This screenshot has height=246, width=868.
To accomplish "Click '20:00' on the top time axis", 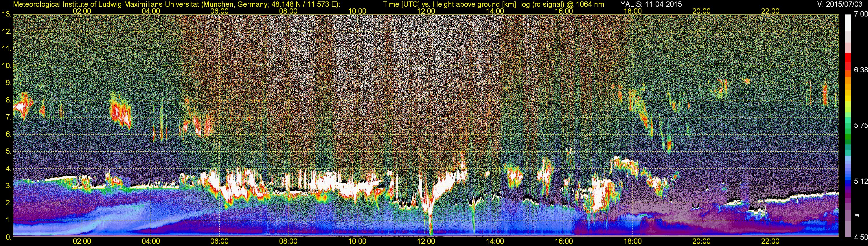I will (702, 11).
